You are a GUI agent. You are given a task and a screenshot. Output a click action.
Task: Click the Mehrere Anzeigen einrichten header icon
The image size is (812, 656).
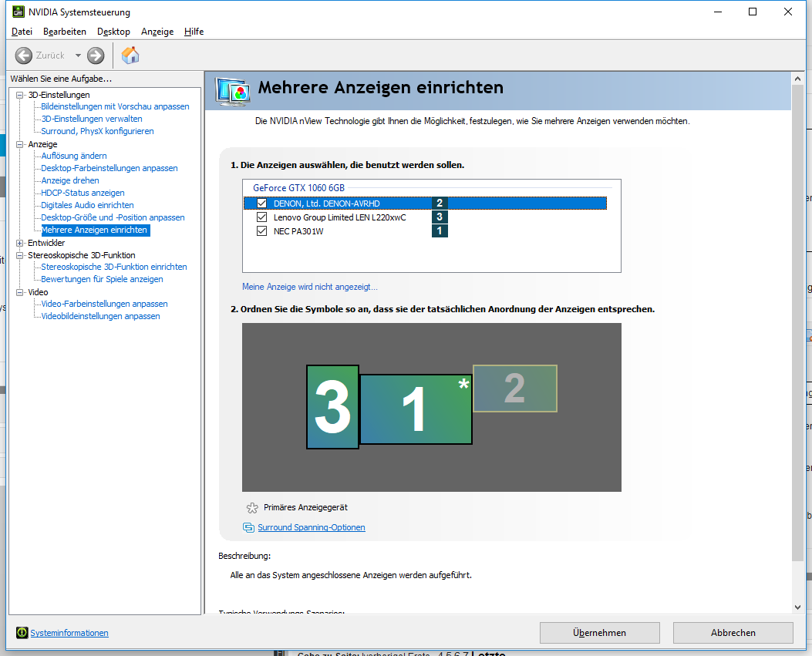233,92
